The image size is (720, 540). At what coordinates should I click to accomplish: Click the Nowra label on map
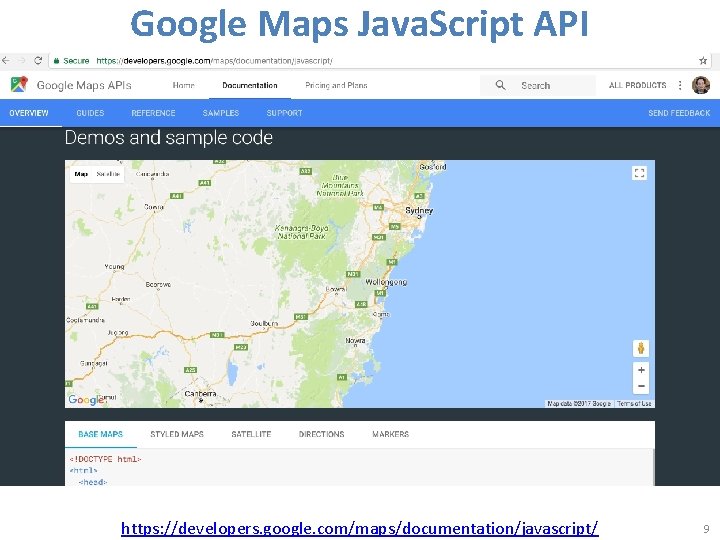click(355, 340)
